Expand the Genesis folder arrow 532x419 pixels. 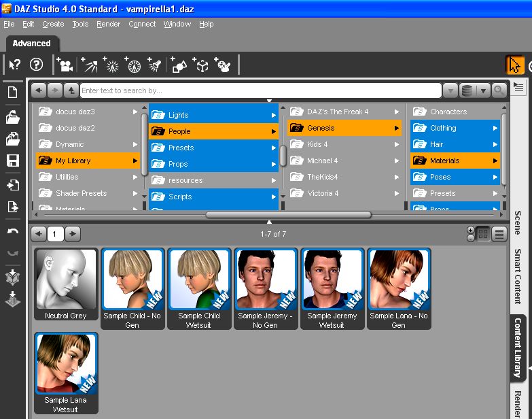tap(396, 128)
